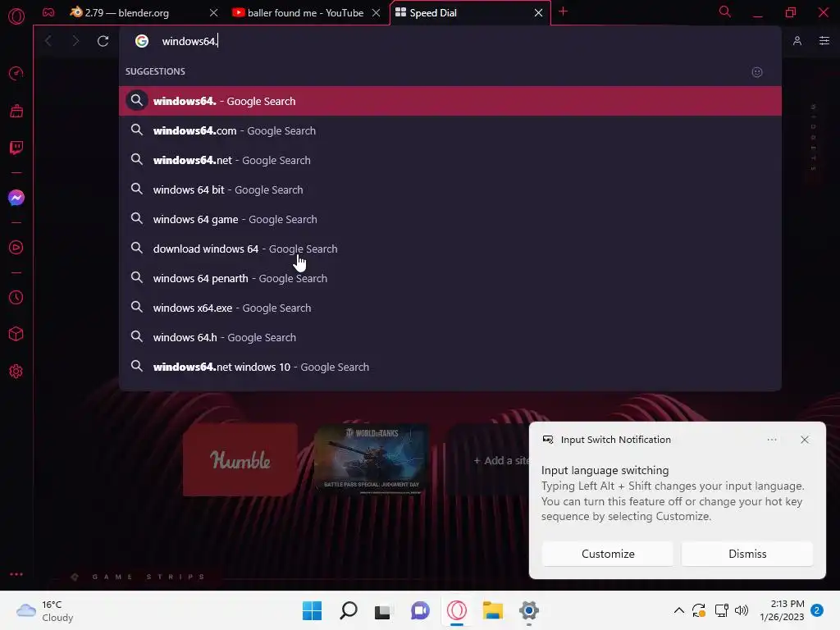Choose 'windows 64.h' suggestion
This screenshot has height=630, width=840.
450,337
